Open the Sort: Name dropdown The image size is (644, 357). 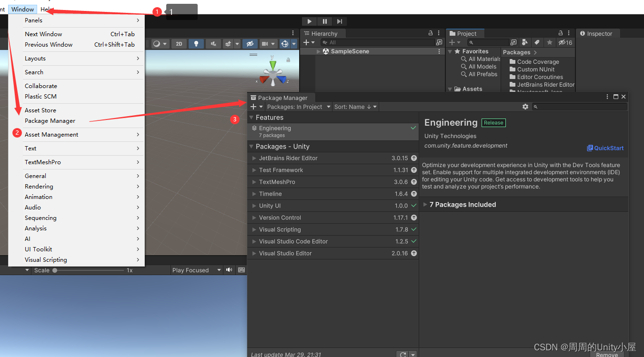coord(355,107)
